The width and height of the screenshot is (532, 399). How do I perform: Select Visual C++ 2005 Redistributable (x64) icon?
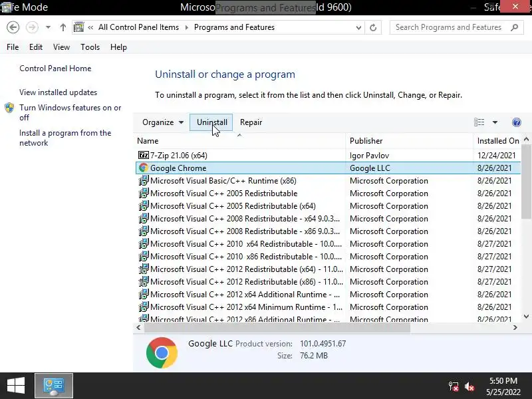click(x=144, y=206)
